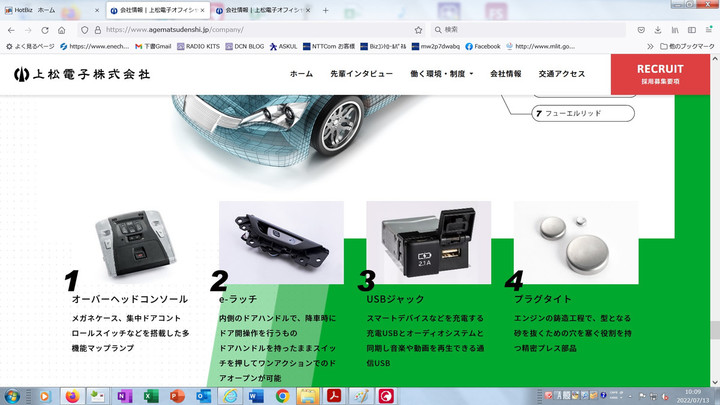
Task: Reload the page with the refresh icon
Action: pos(45,30)
